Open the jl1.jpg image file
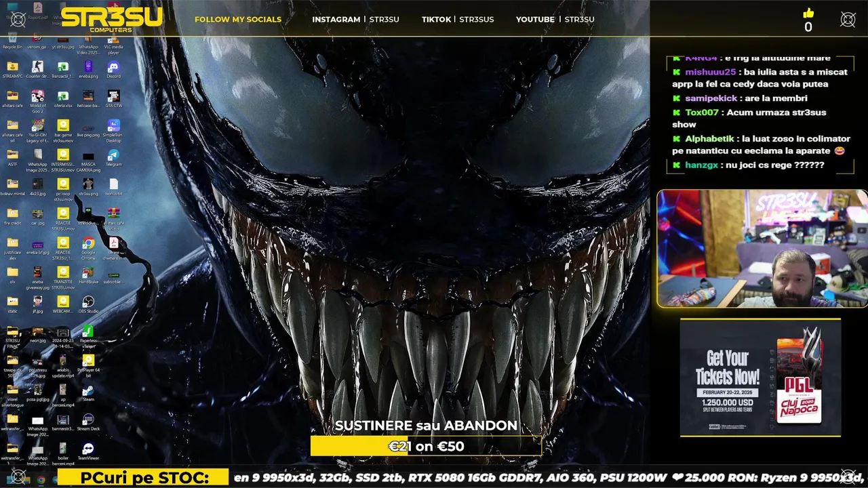868x488 pixels. (x=37, y=304)
